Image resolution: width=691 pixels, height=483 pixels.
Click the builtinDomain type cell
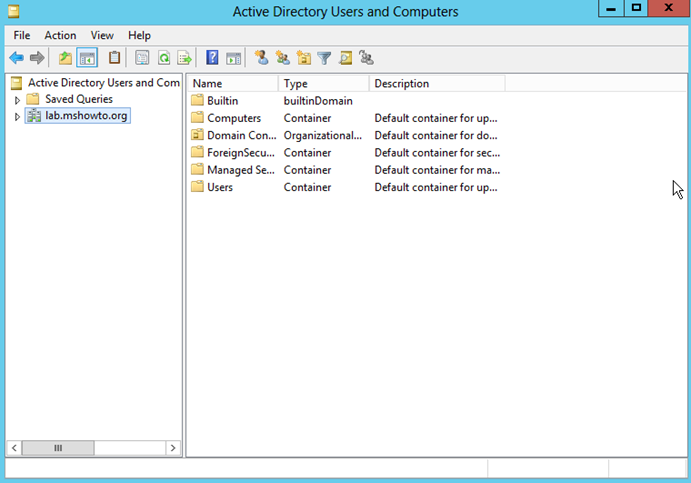pyautogui.click(x=318, y=100)
